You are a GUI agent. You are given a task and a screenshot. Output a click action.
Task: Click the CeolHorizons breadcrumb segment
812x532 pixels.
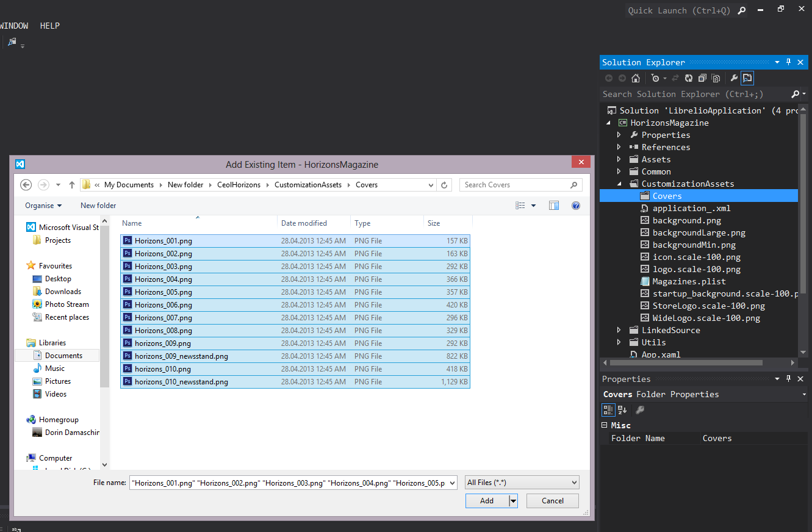pyautogui.click(x=239, y=185)
